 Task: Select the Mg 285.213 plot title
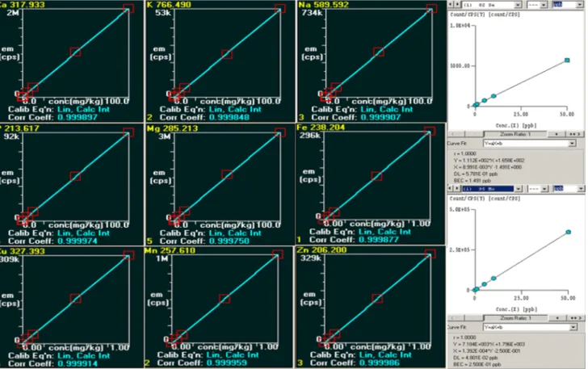172,128
